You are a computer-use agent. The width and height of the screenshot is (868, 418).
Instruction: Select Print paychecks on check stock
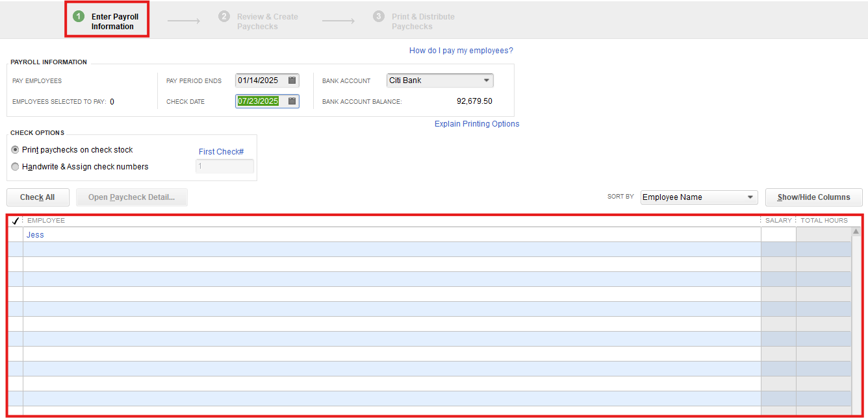coord(16,150)
